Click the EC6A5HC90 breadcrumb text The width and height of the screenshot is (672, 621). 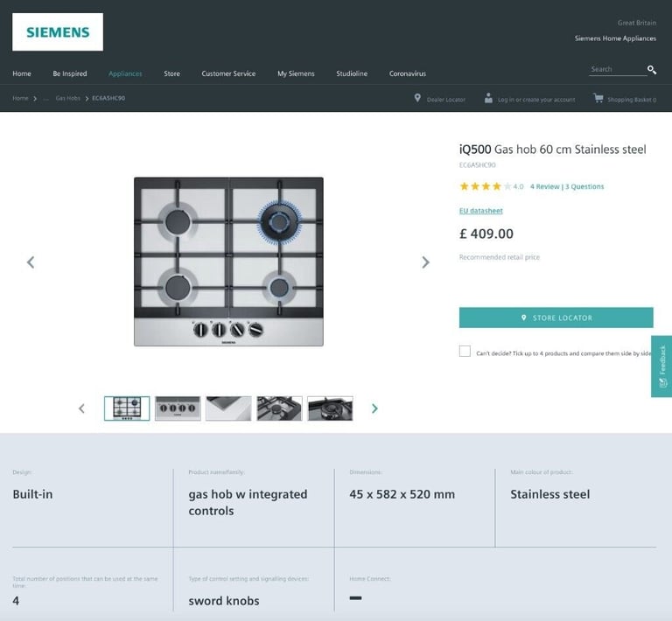tap(108, 99)
